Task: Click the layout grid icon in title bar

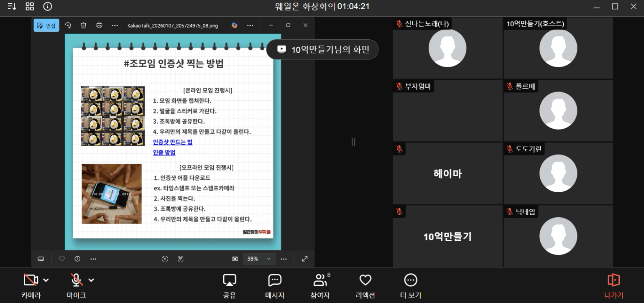Action: click(30, 6)
